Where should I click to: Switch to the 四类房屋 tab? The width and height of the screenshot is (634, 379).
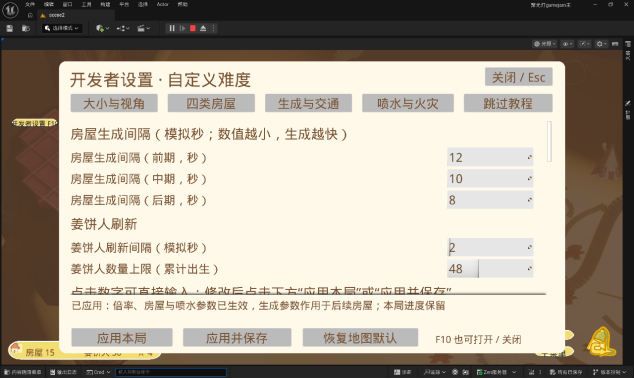tap(211, 104)
